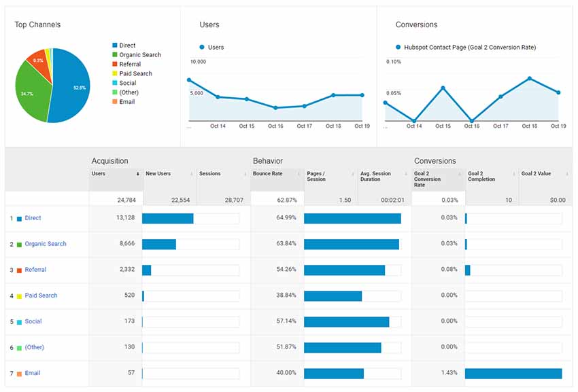The width and height of the screenshot is (578, 392).
Task: Open the Social channel link in table
Action: coord(33,321)
